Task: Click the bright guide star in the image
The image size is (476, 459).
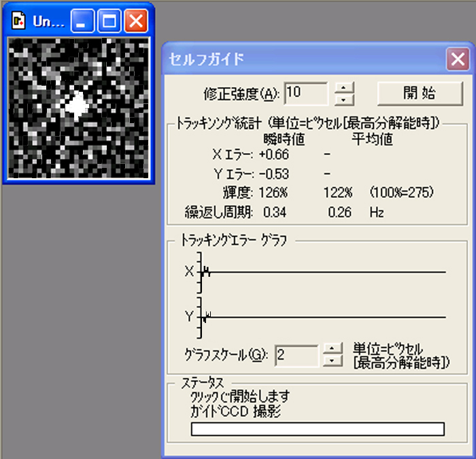Action: pos(77,105)
